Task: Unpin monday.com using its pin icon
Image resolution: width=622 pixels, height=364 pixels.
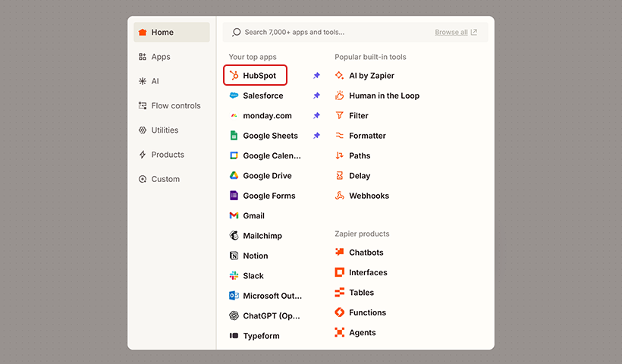Action: [x=316, y=116]
